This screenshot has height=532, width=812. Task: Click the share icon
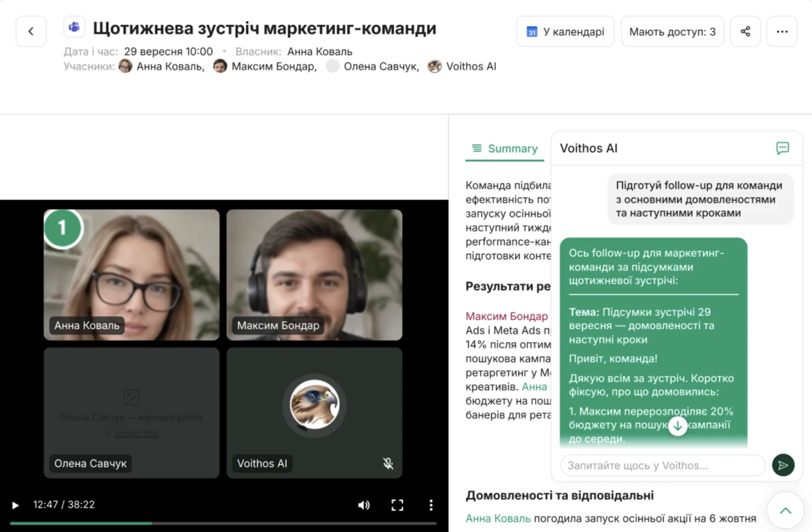point(745,32)
